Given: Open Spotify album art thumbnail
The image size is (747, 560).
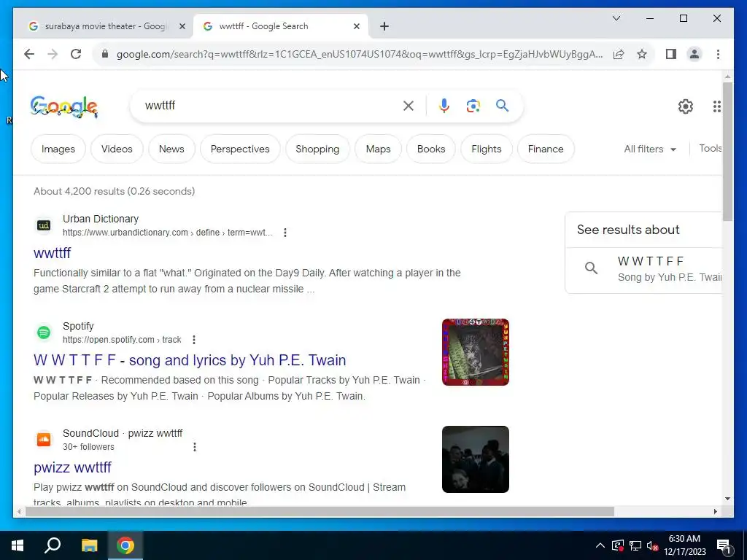Looking at the screenshot, I should 476,352.
